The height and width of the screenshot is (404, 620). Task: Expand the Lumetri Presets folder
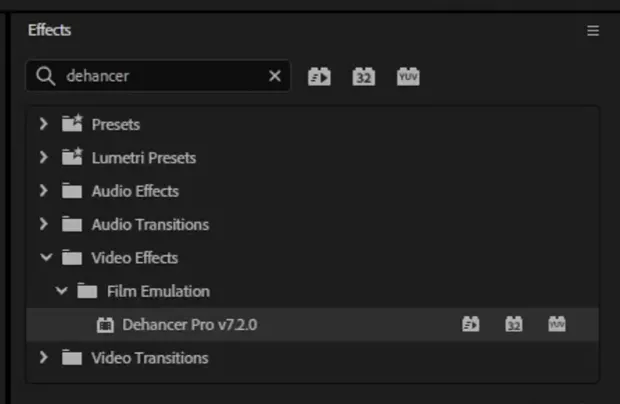pos(44,158)
